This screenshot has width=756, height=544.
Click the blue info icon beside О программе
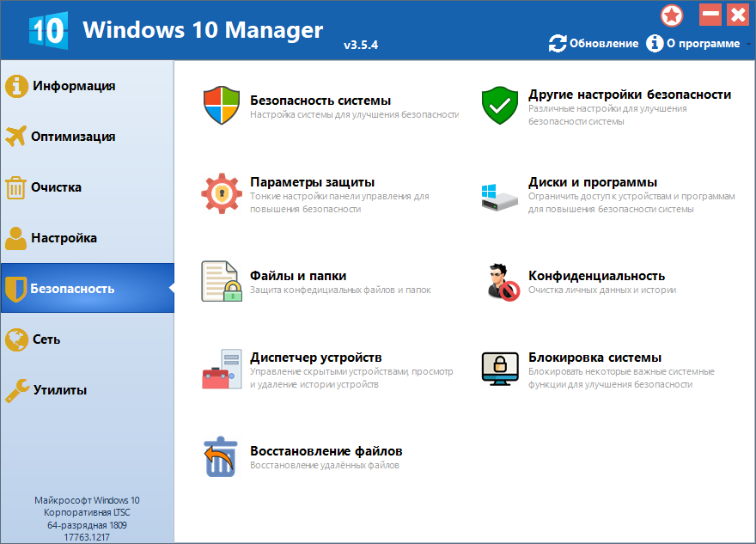pyautogui.click(x=655, y=44)
